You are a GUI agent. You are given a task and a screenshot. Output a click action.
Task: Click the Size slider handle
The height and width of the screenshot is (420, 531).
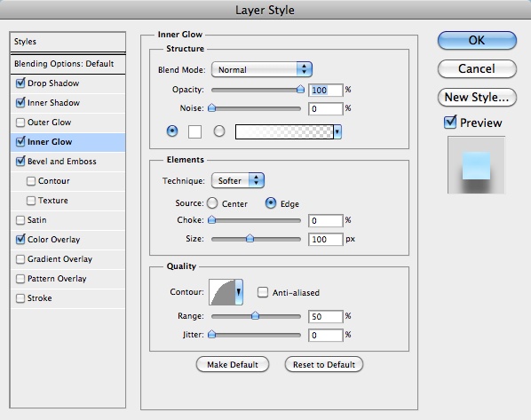(x=250, y=238)
